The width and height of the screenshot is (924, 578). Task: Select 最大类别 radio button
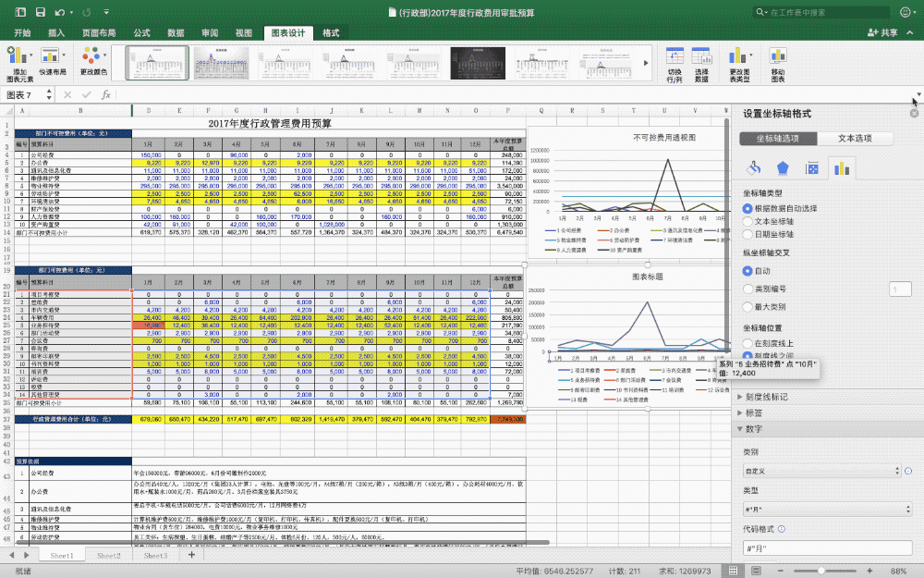pyautogui.click(x=748, y=307)
